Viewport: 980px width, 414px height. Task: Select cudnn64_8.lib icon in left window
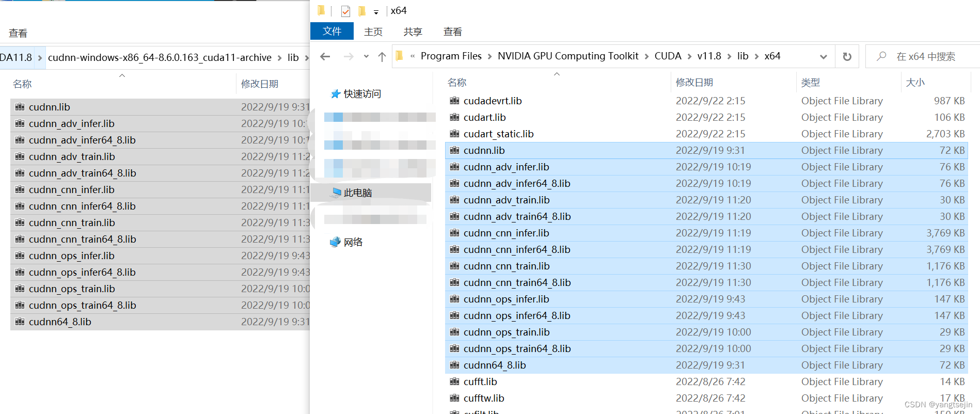tap(20, 322)
